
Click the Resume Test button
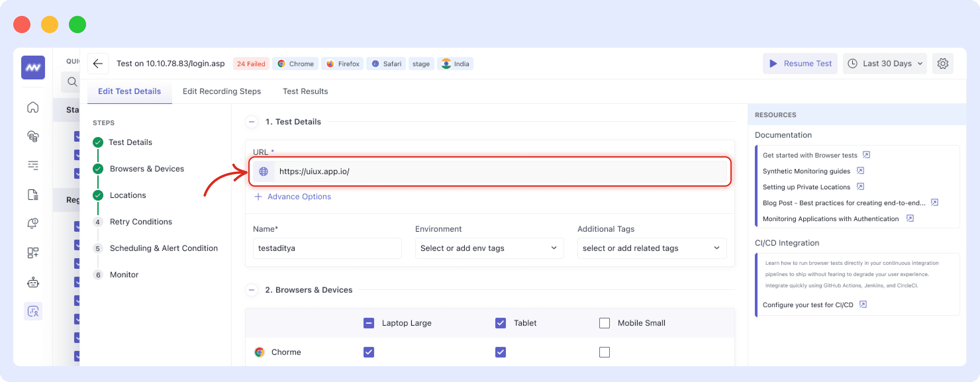pyautogui.click(x=800, y=64)
